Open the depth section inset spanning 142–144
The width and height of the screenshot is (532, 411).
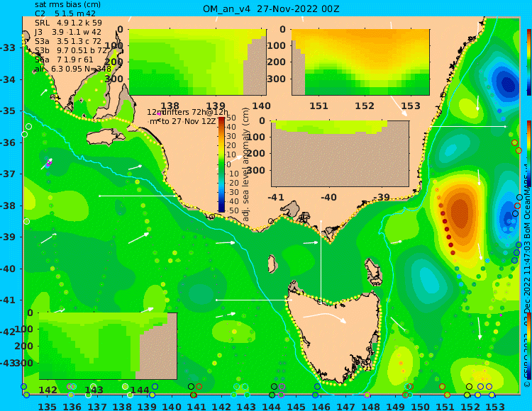[108, 346]
